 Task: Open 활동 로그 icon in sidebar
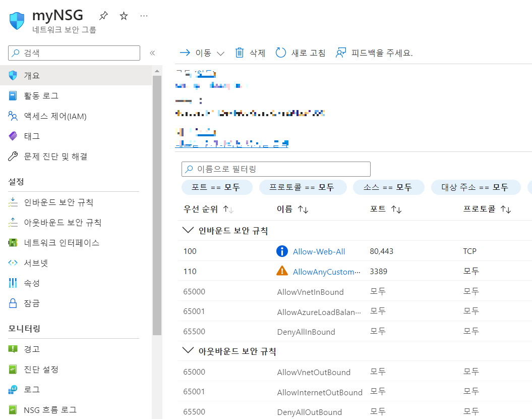tap(13, 96)
